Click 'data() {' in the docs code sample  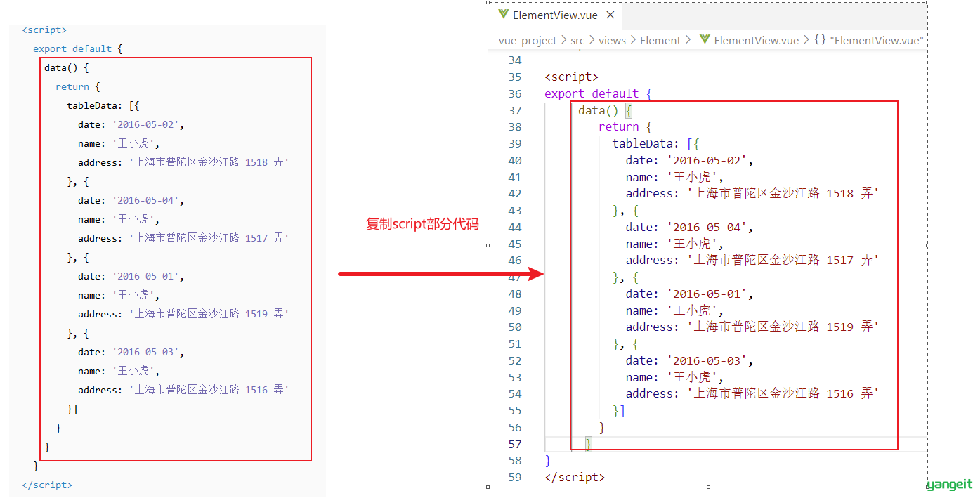(67, 68)
